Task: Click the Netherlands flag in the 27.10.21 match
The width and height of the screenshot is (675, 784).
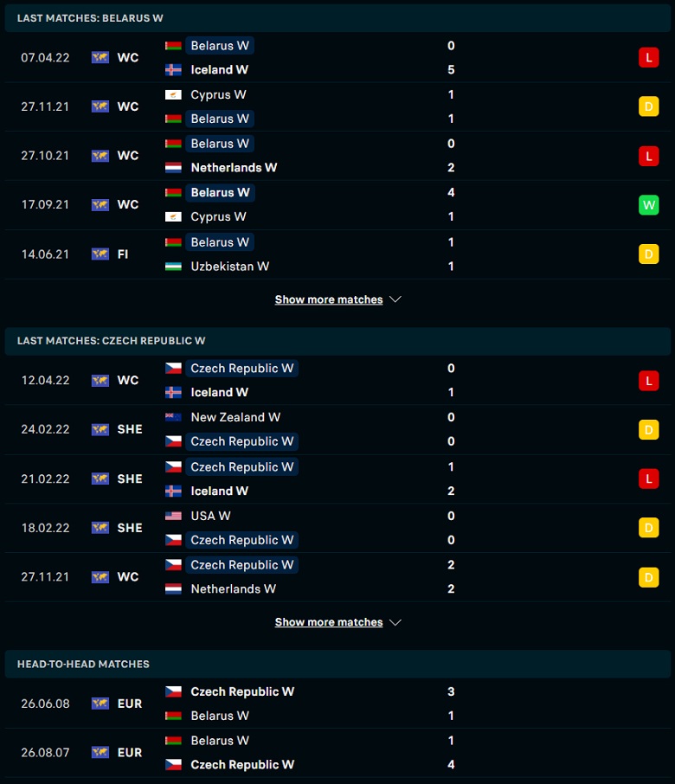Action: click(173, 168)
